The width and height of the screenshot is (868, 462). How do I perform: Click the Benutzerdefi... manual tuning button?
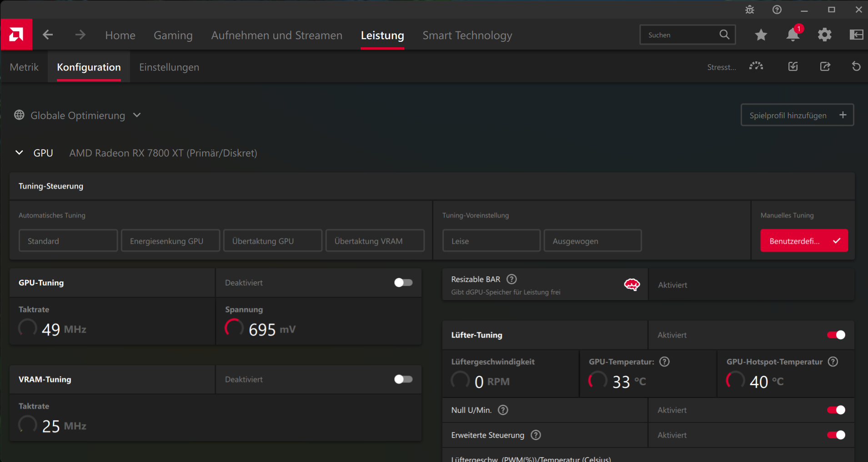[x=804, y=241]
